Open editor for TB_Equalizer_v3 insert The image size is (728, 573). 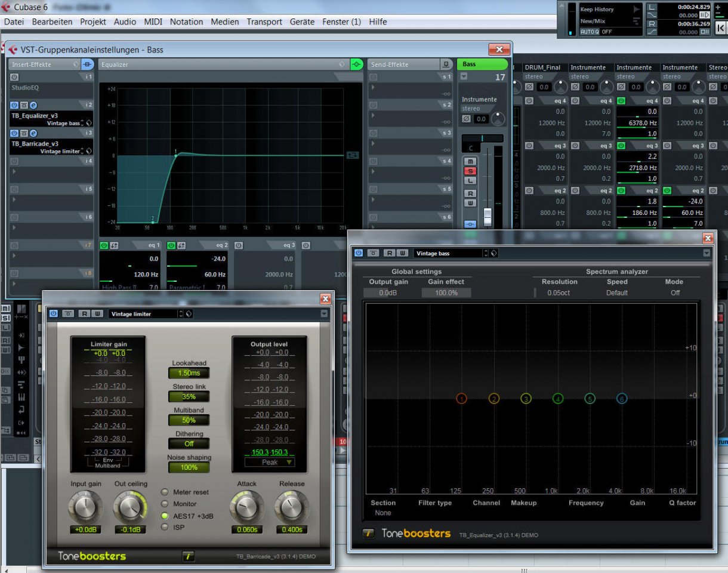point(33,105)
